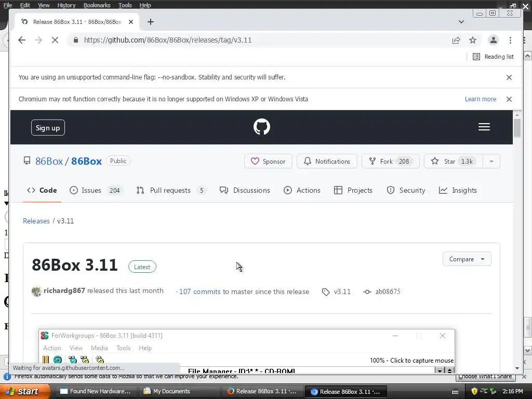Open Firefox Edit menu
The image size is (532, 399).
pos(25,5)
